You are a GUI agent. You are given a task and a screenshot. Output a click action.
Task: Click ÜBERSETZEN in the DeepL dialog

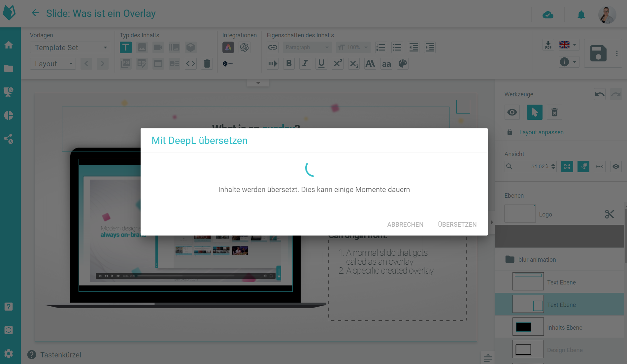point(457,224)
